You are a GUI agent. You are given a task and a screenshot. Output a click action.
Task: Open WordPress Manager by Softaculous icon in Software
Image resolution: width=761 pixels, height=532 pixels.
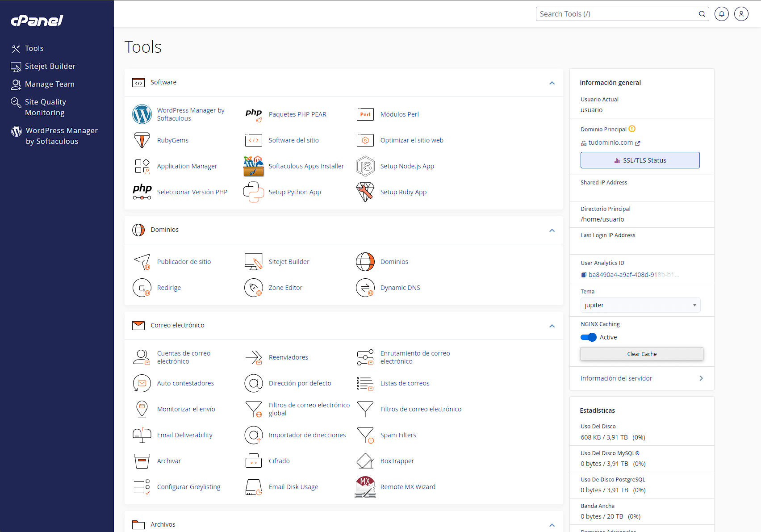pos(142,114)
